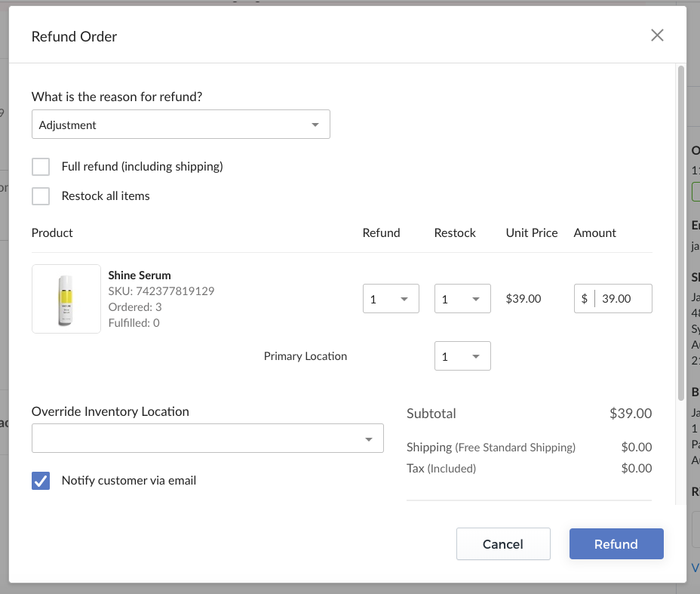Open Primary Location restock quantity dropdown
700x594 pixels.
(462, 356)
